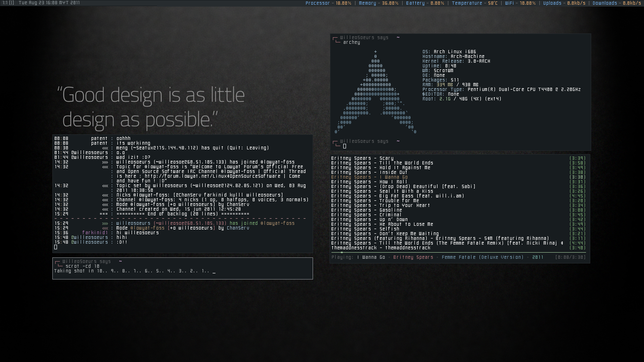Image resolution: width=644 pixels, height=362 pixels.
Task: Focus the IRC input line cursor
Action: [56, 247]
